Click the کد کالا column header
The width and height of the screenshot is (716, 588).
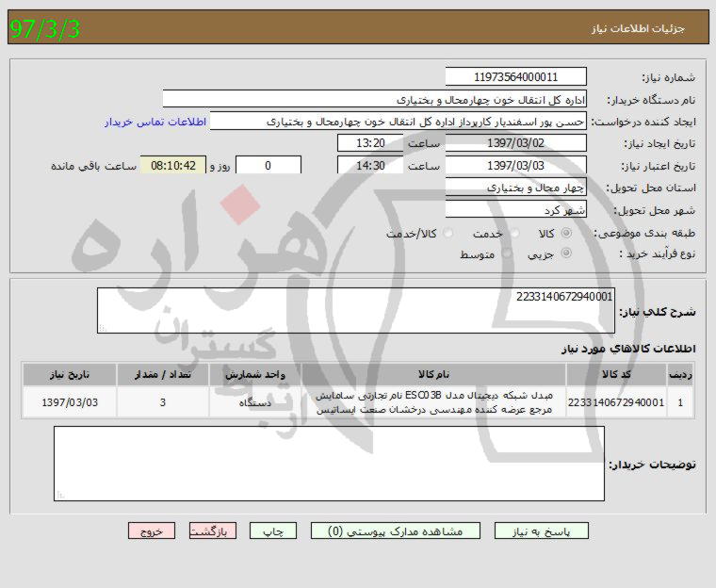(x=616, y=374)
